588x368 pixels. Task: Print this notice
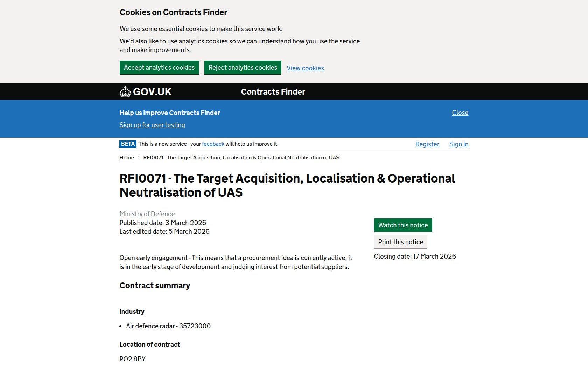pos(400,242)
